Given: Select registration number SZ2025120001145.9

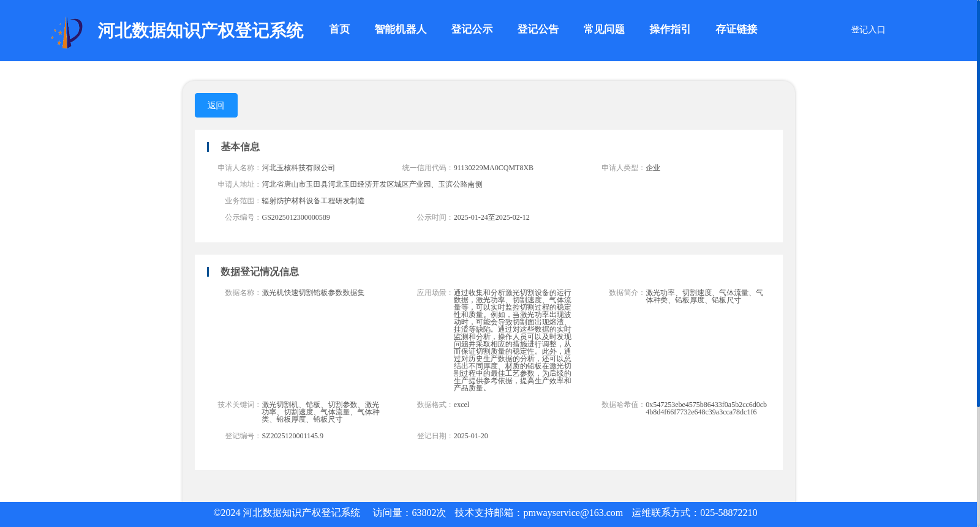Looking at the screenshot, I should click(x=292, y=436).
